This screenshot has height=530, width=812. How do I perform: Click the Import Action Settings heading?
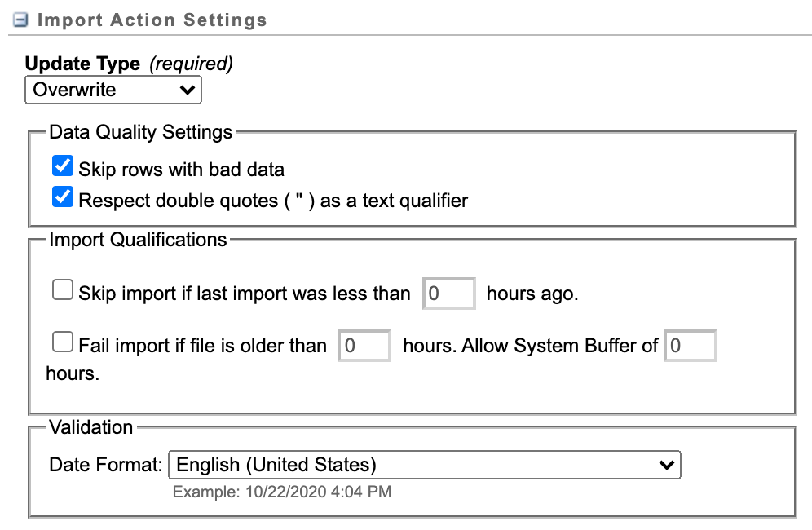tap(152, 20)
